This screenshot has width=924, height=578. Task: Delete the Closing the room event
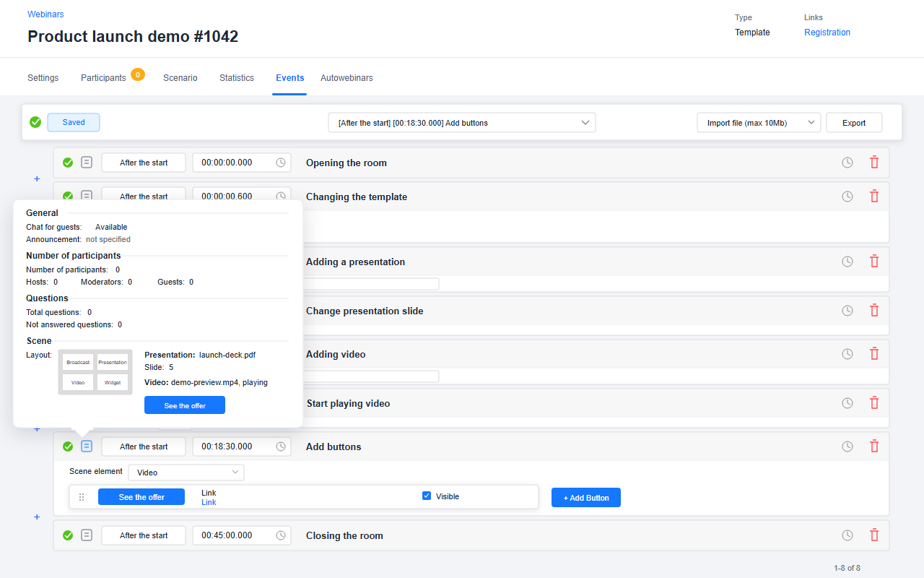[x=874, y=535]
